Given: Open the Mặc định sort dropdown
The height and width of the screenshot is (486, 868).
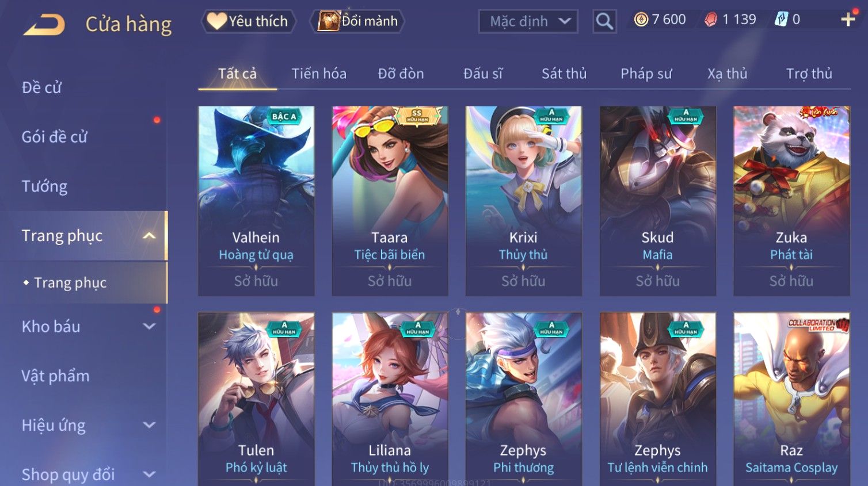Looking at the screenshot, I should [x=528, y=21].
